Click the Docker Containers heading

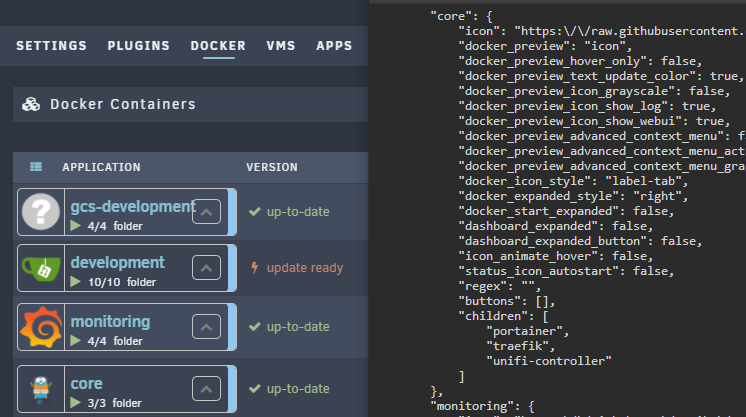click(x=123, y=104)
